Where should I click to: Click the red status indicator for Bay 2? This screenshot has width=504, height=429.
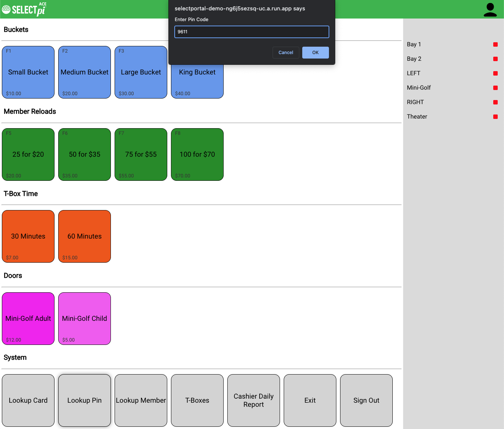[495, 59]
